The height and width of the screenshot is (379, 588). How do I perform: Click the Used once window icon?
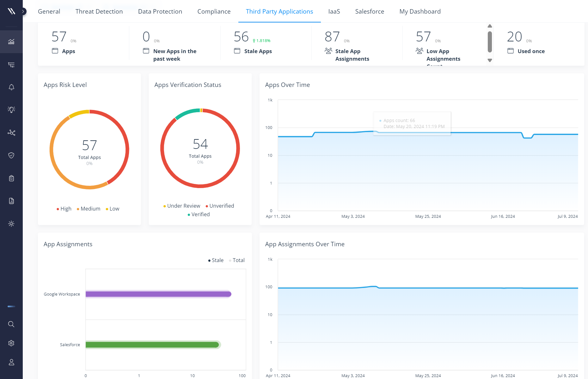pos(511,51)
